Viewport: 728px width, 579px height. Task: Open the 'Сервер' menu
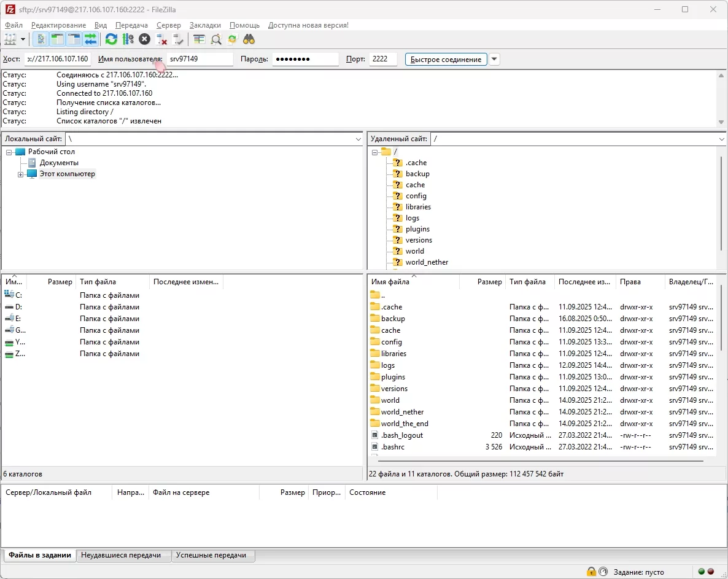168,25
